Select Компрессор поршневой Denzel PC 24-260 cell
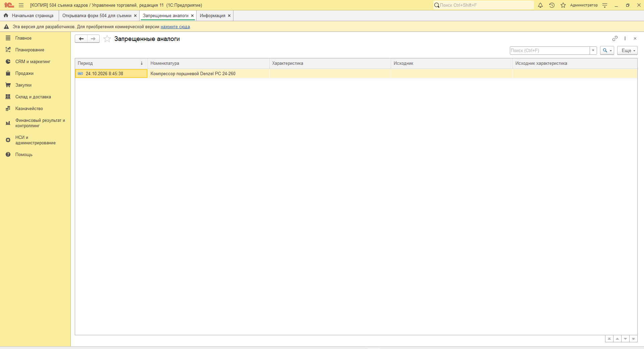Viewport: 644px width, 349px height. [209, 74]
